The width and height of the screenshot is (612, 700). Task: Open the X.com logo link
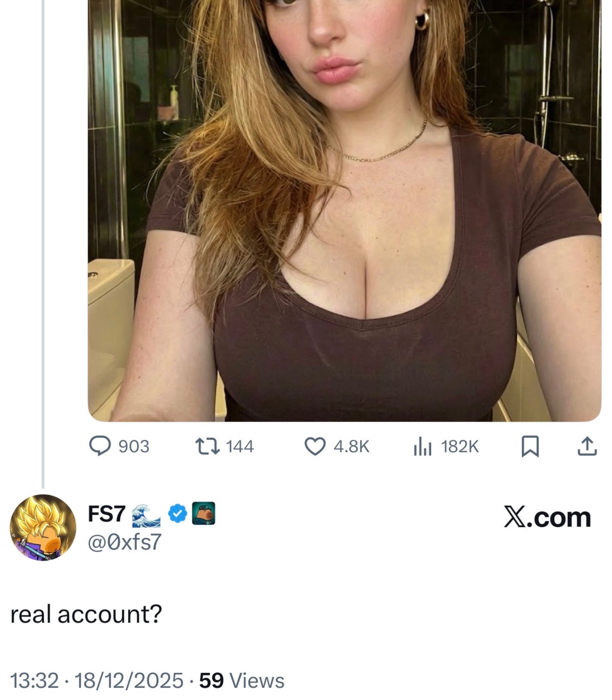547,518
